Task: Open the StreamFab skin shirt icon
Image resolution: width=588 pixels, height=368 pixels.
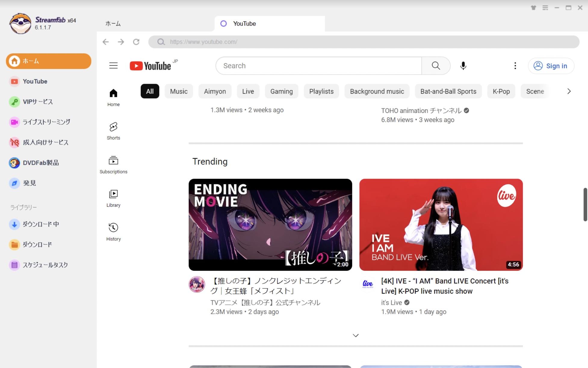Action: point(534,8)
